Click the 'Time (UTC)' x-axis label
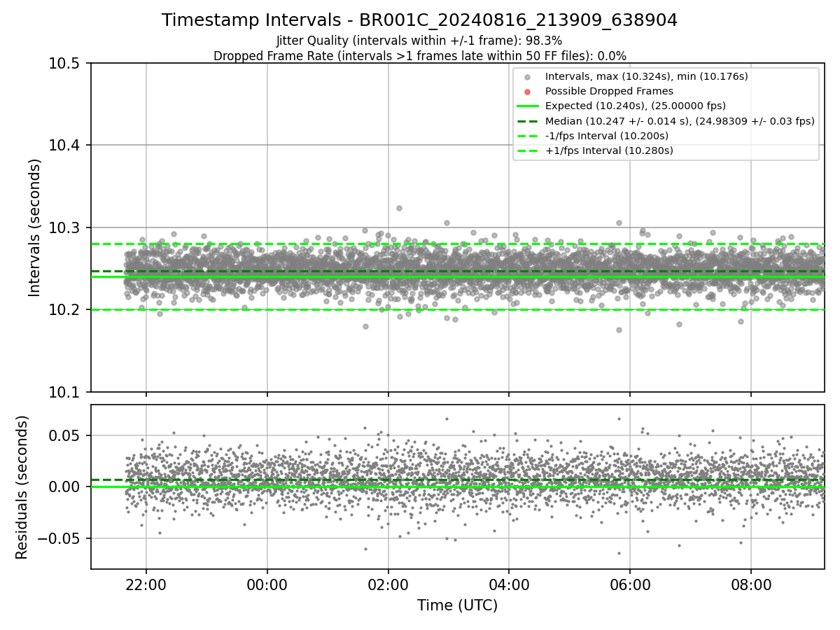The width and height of the screenshot is (840, 630). pyautogui.click(x=457, y=605)
